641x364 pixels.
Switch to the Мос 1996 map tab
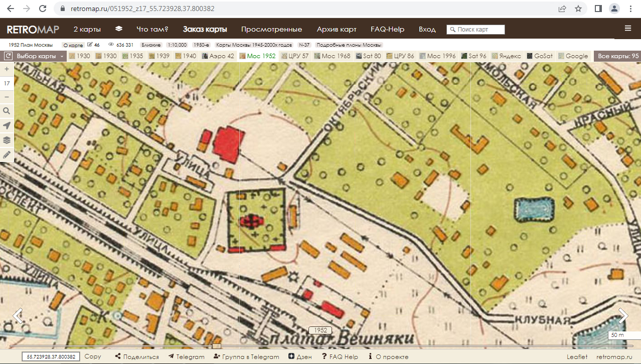pos(438,56)
